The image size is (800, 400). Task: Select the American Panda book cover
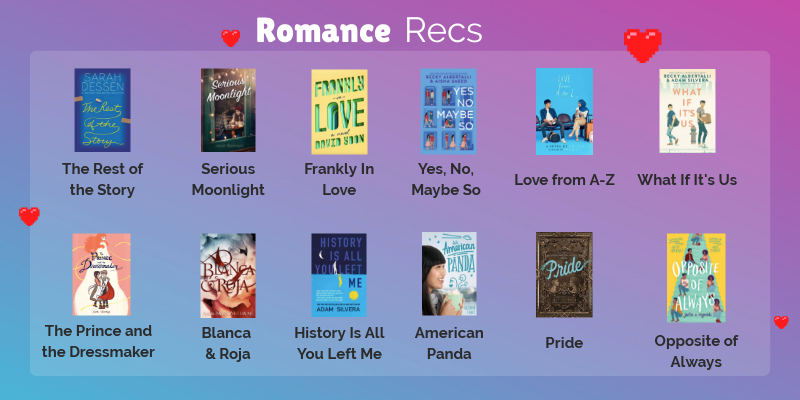(x=449, y=274)
